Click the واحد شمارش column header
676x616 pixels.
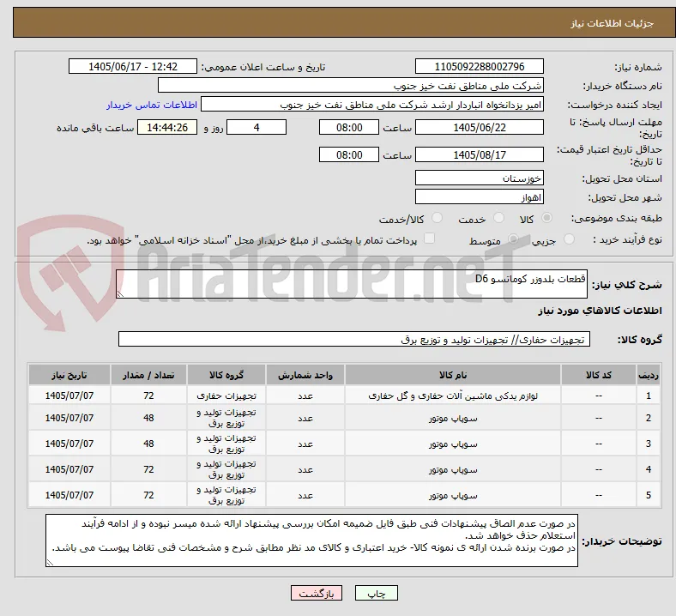point(305,375)
